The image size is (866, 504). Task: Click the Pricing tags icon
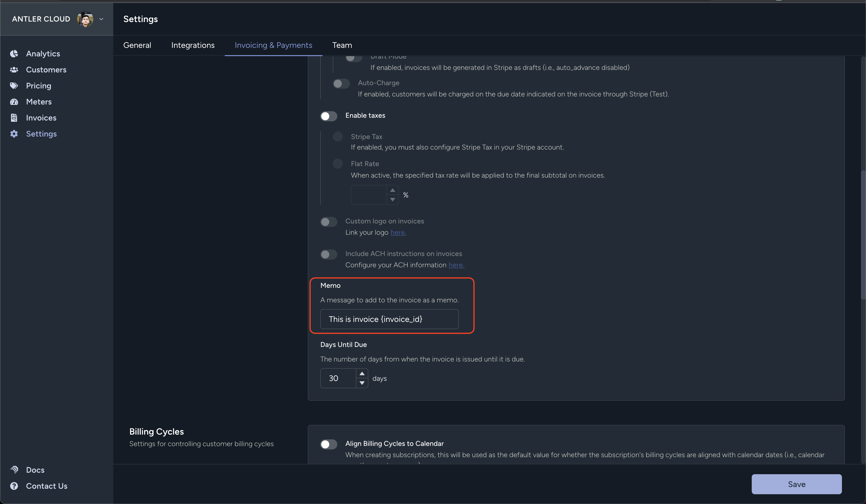tap(14, 86)
